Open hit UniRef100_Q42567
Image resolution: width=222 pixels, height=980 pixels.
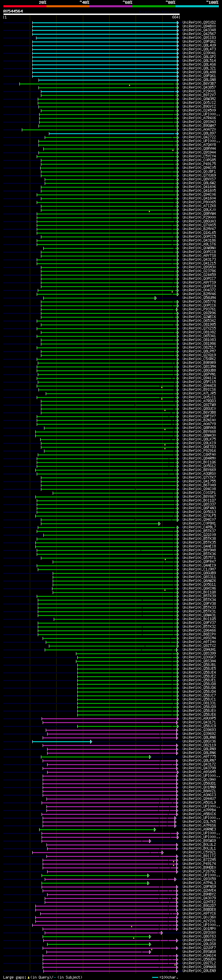click(x=199, y=34)
